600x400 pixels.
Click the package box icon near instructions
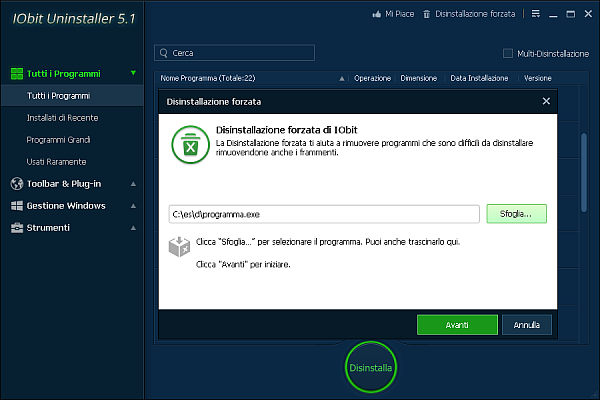(179, 247)
